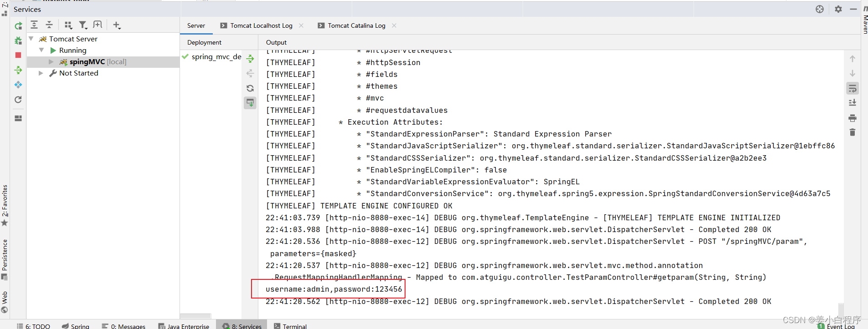
Task: Open the Spring tool window
Action: click(76, 326)
